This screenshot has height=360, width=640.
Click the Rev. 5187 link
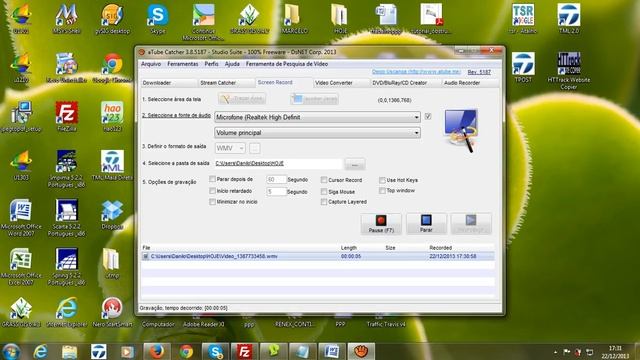coord(479,72)
